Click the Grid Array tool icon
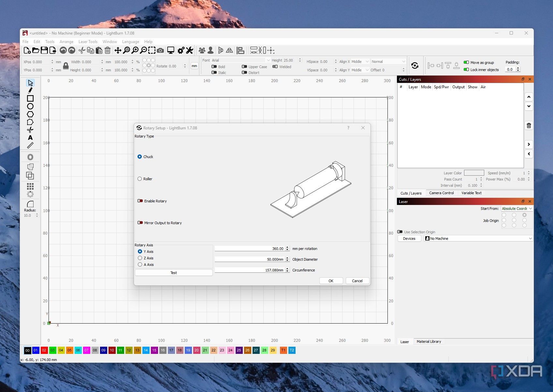This screenshot has width=553, height=392. click(30, 186)
